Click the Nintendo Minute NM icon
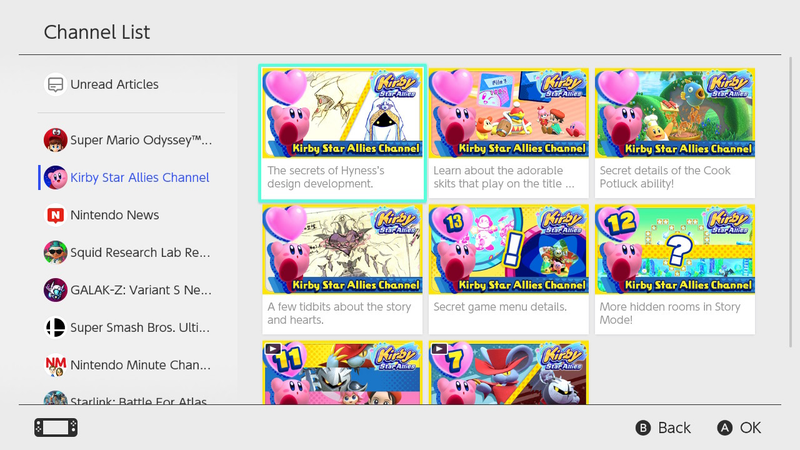The image size is (800, 450). click(x=55, y=365)
